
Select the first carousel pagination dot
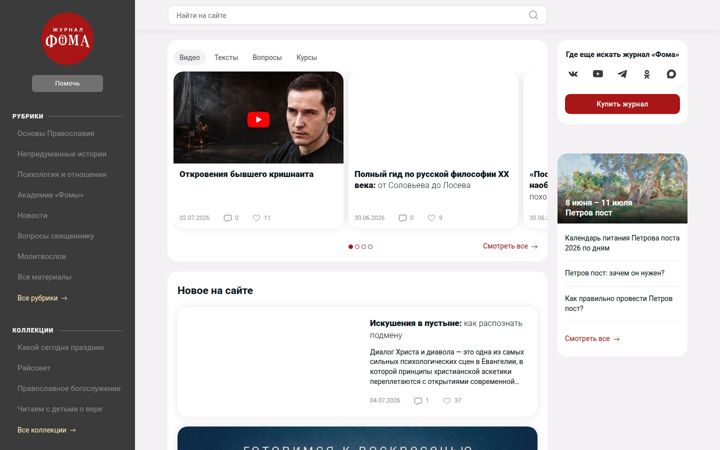[351, 247]
